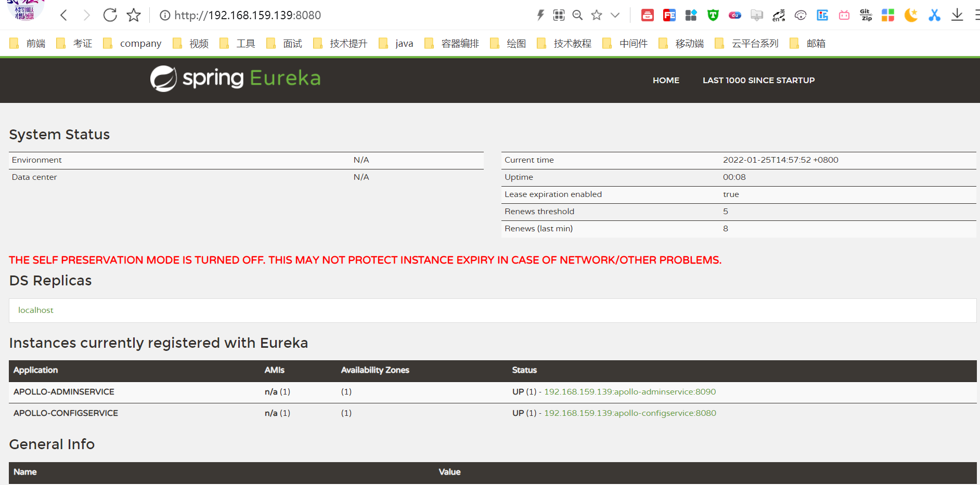Viewport: 980px width, 485px height.
Task: Open the 技术教程 bookmark folder
Action: (x=564, y=44)
